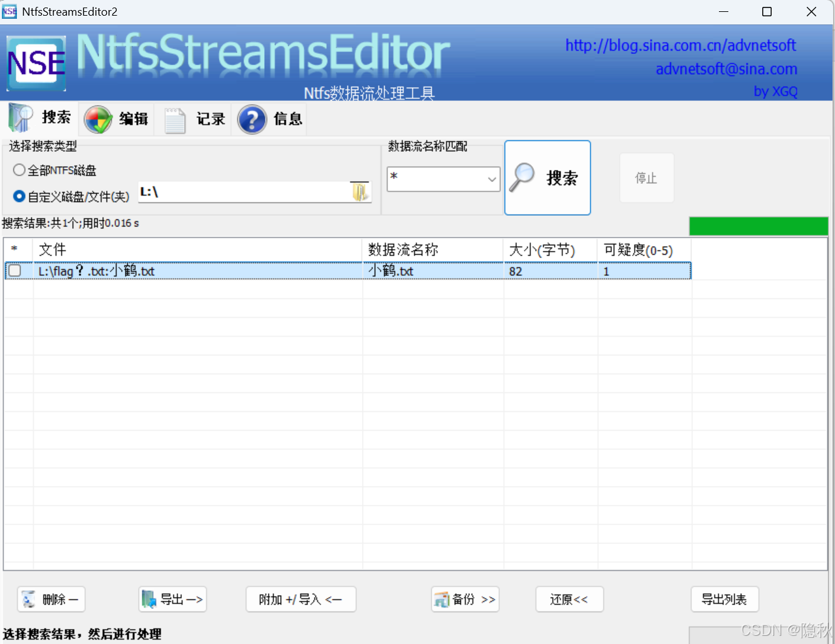This screenshot has width=835, height=644.
Task: Select the 自定义磁盘/文件(夹) radio button
Action: click(x=19, y=196)
